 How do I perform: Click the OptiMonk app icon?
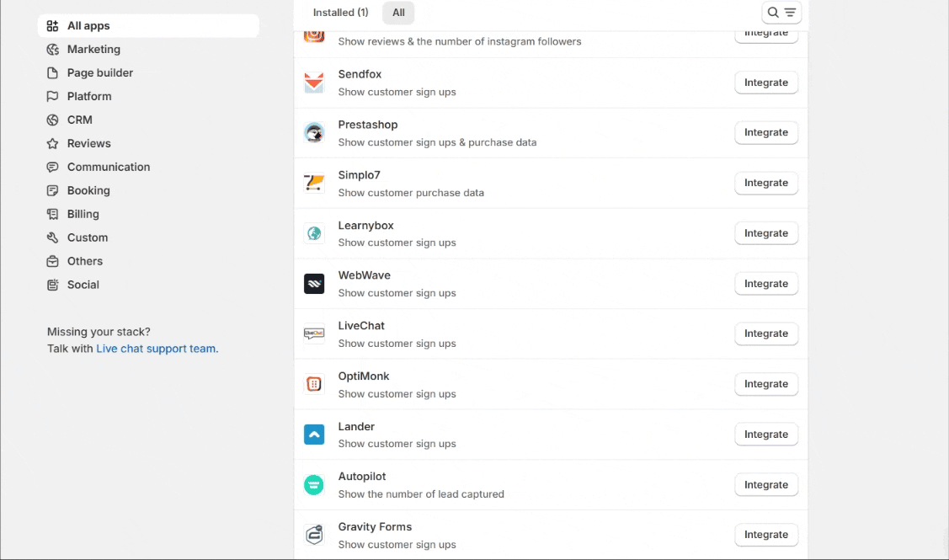pyautogui.click(x=314, y=384)
